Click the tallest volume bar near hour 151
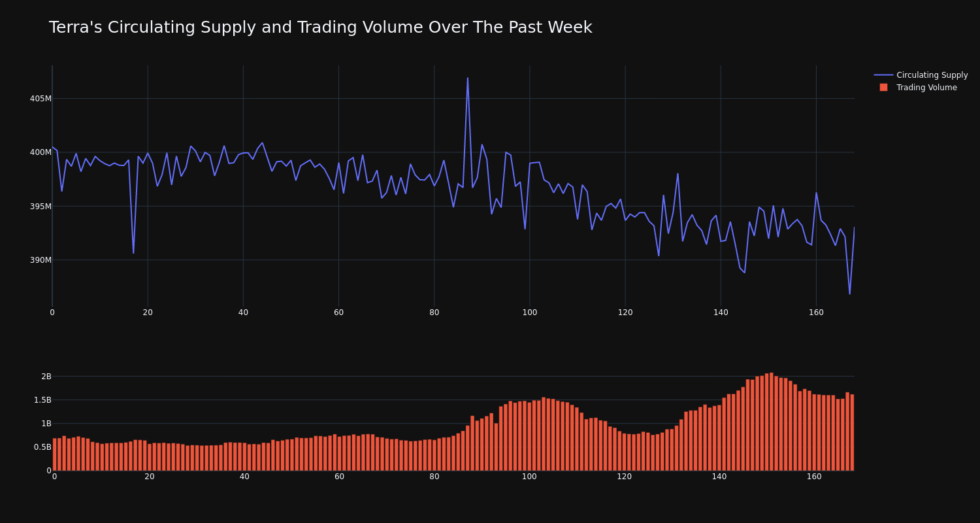The width and height of the screenshot is (980, 523). pos(772,422)
